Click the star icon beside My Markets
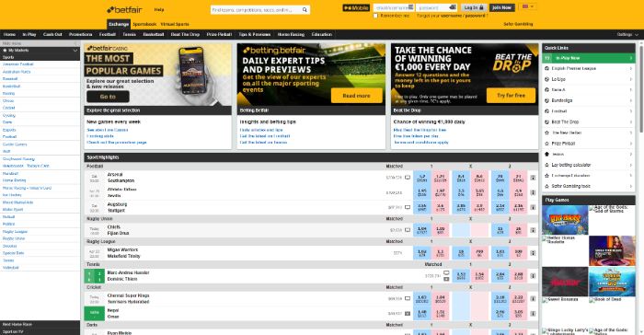Image resolution: width=644 pixels, height=335 pixels. [x=5, y=50]
